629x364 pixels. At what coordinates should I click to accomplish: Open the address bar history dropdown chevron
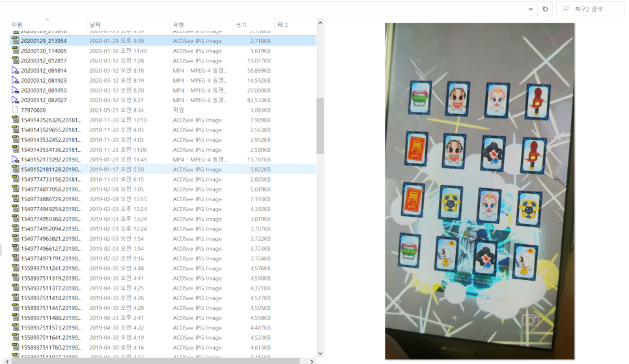pos(531,9)
